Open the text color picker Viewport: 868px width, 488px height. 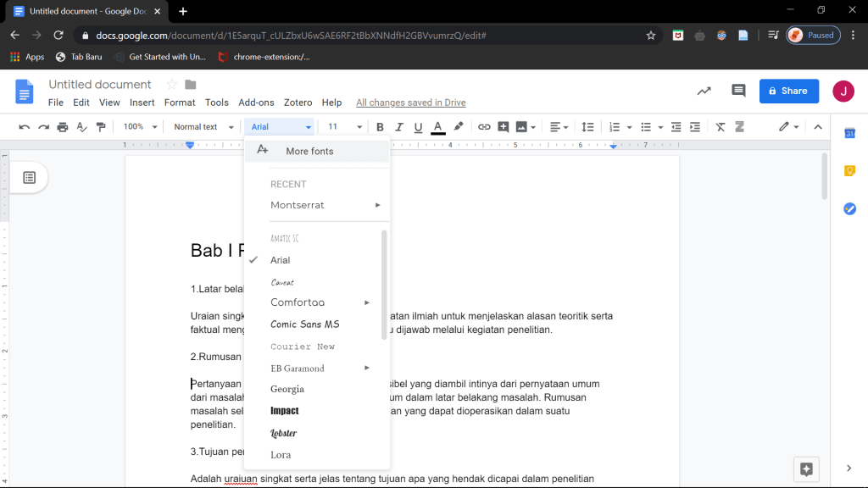tap(437, 127)
